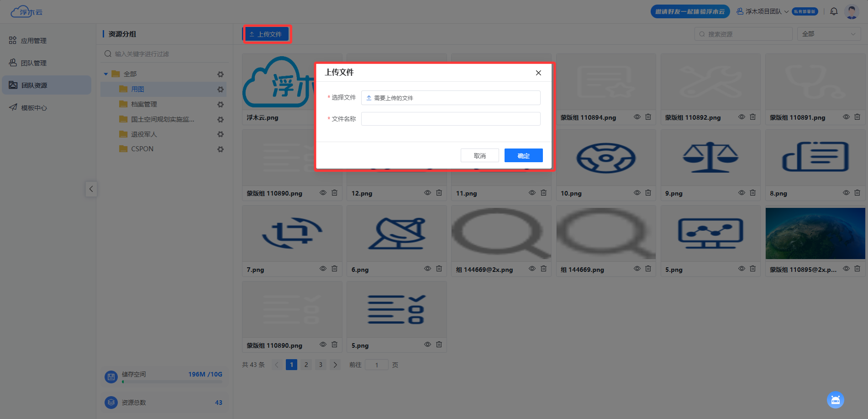This screenshot has width=868, height=419.
Task: Click the gear icon beside 档案管理 folder
Action: point(221,105)
